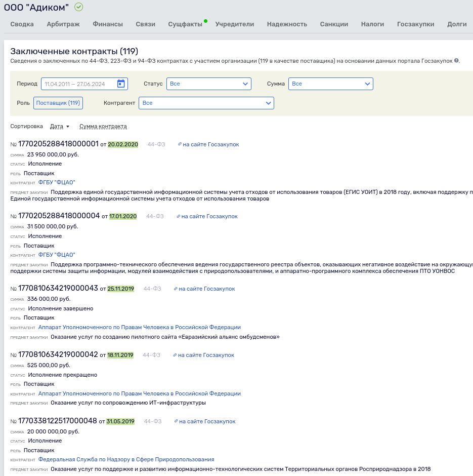The width and height of the screenshot is (473, 476).
Task: Open the Надежность tab
Action: (287, 24)
